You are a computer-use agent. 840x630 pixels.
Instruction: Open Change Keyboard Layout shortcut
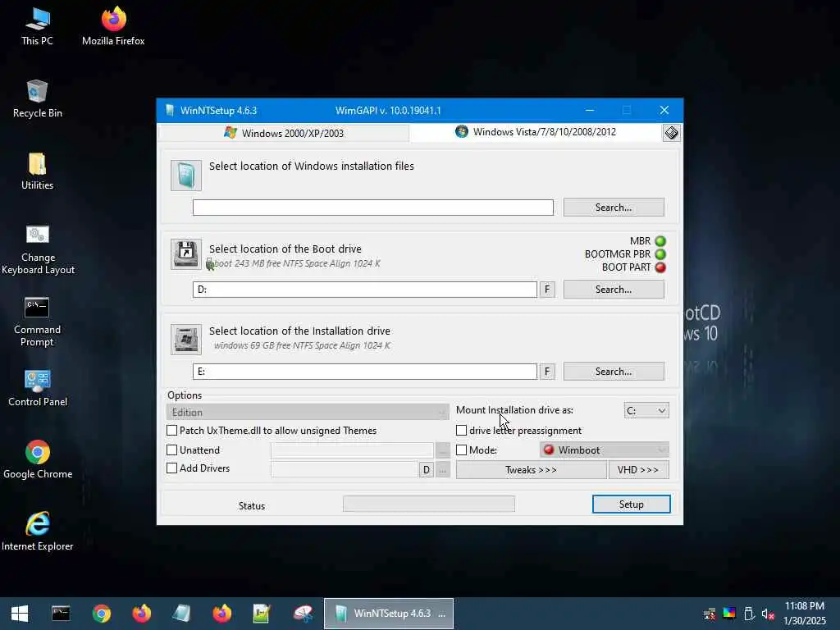click(x=38, y=249)
